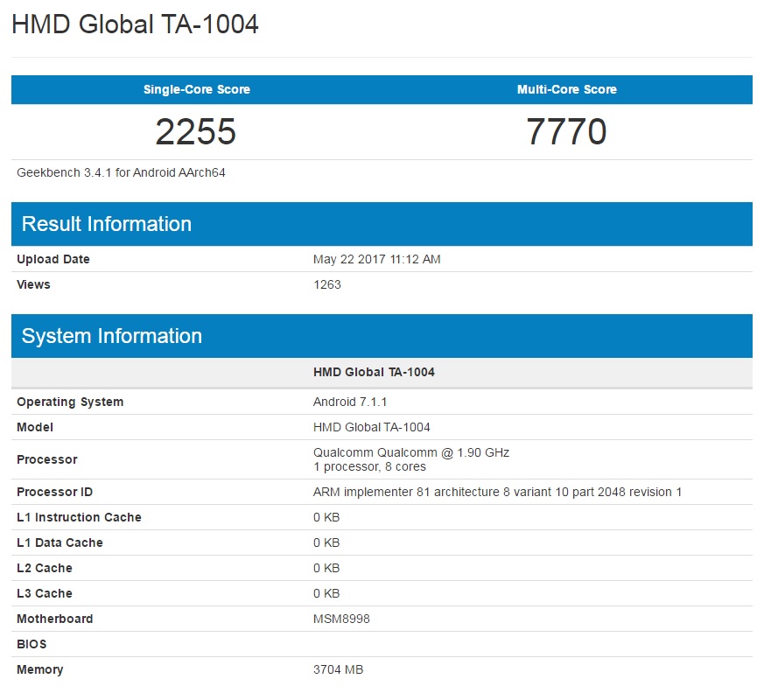Click the Qualcomm @ 1.90 GHz processor value

pos(410,452)
